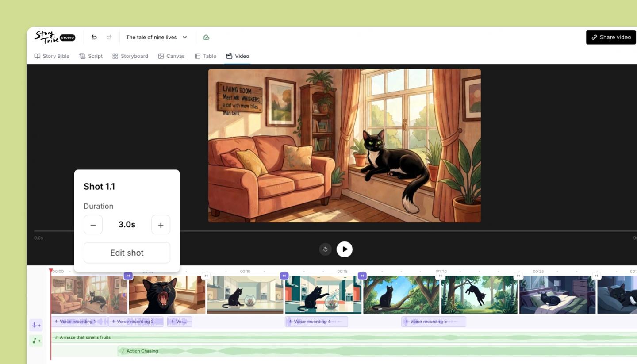The image size is (637, 364).
Task: Decrease shot duration with the minus button
Action: pyautogui.click(x=93, y=225)
